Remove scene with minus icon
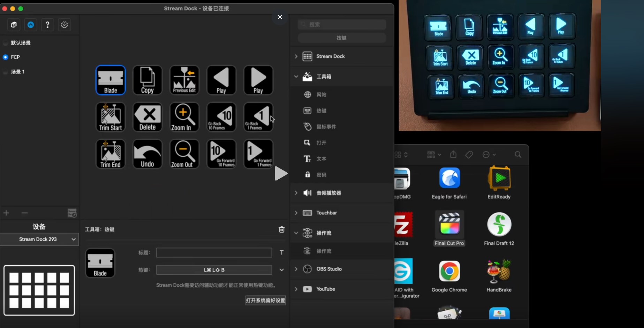This screenshot has height=328, width=644. [24, 213]
